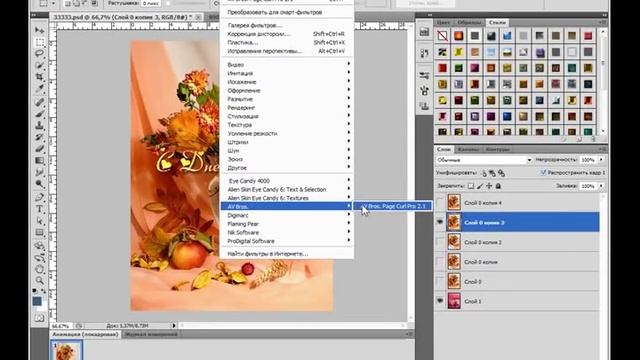Screen dimensions: 640x360
Task: Select the Crop tool
Action: [40, 77]
